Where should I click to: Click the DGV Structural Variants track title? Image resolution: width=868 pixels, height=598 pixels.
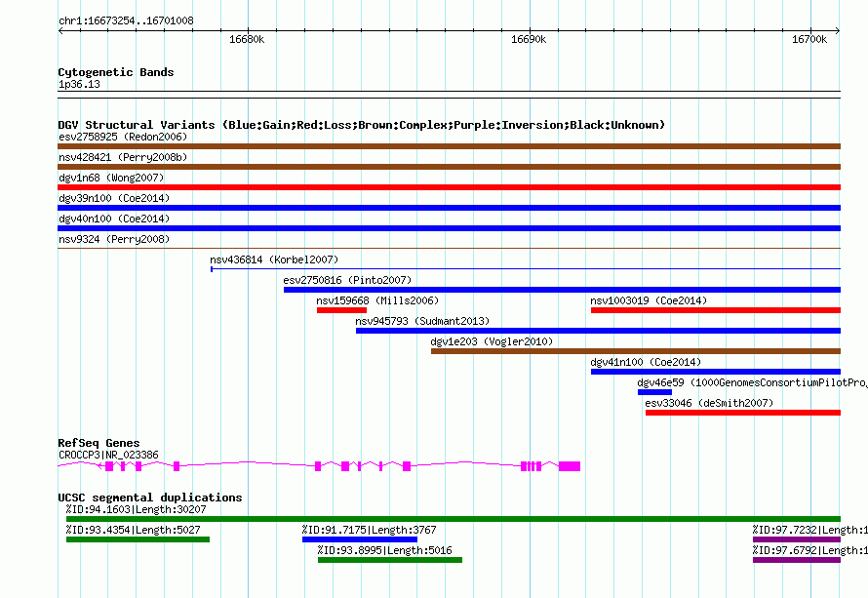(x=361, y=125)
